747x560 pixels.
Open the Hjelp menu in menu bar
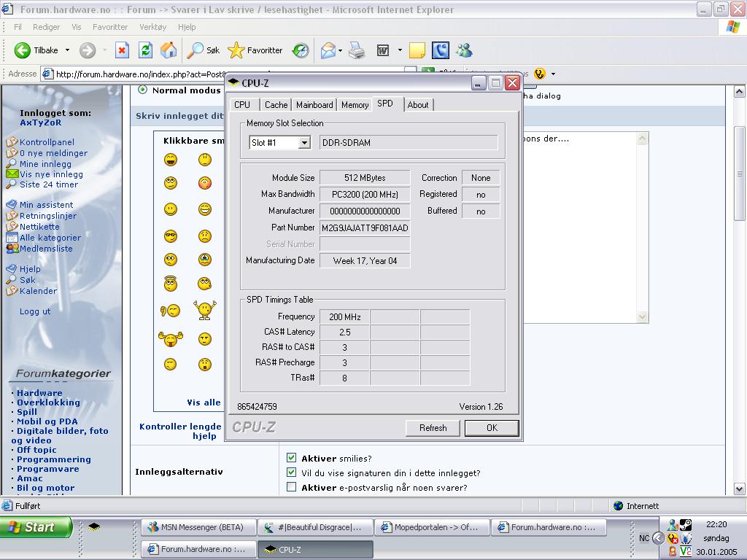[x=187, y=27]
